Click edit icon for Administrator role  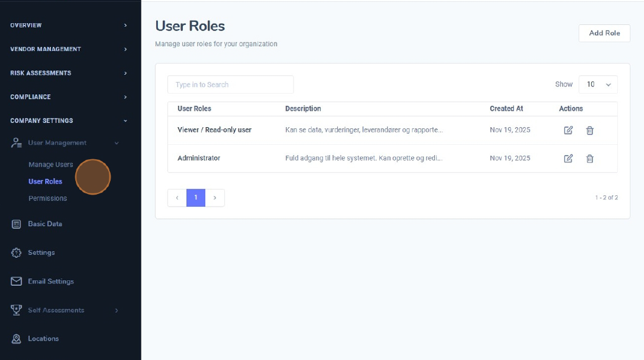pyautogui.click(x=568, y=159)
